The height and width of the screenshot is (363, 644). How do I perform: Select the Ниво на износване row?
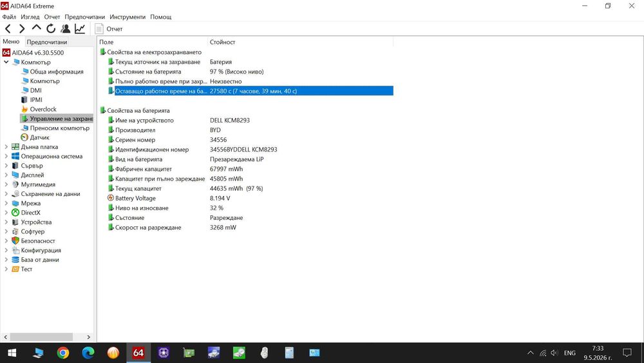(x=250, y=208)
